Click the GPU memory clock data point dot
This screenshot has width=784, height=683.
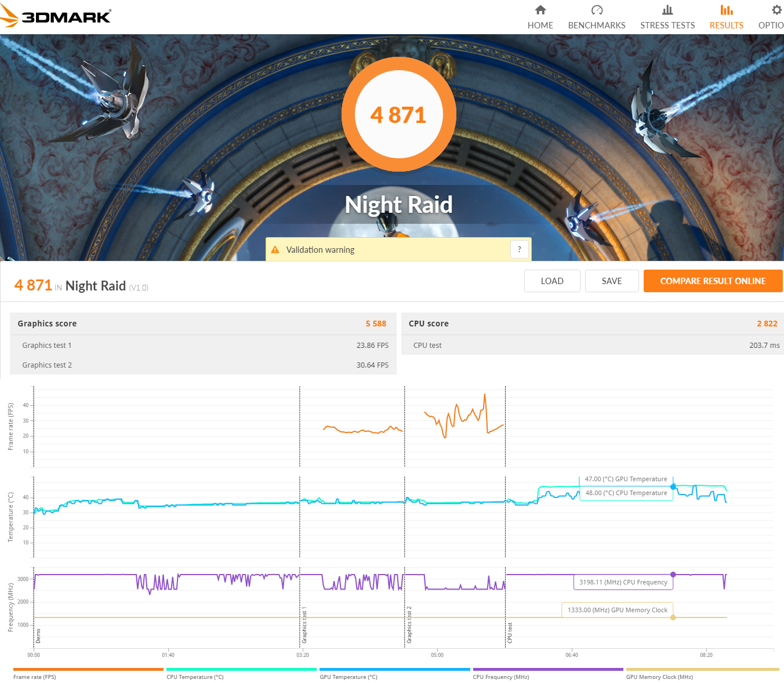(x=673, y=617)
